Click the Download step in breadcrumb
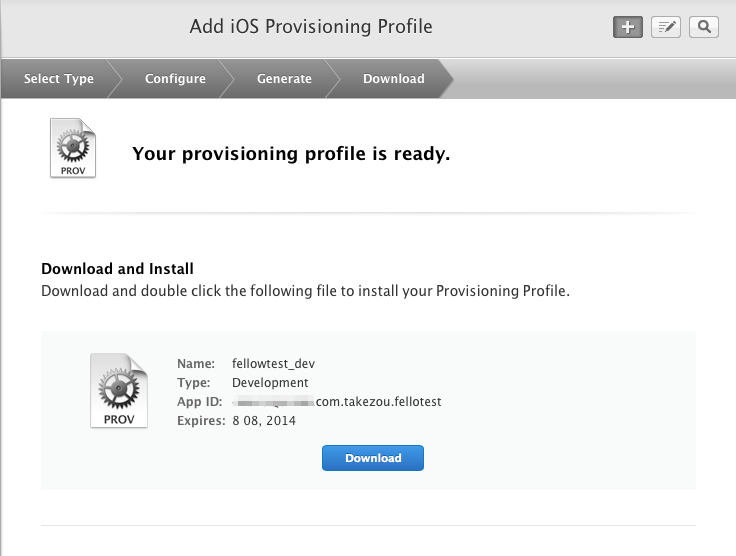The width and height of the screenshot is (736, 556). 393,79
